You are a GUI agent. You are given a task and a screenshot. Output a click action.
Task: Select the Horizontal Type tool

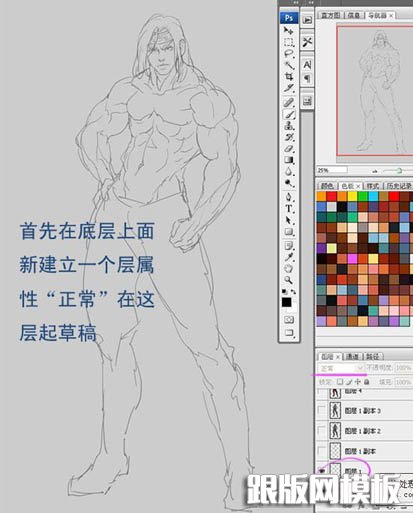pyautogui.click(x=289, y=209)
